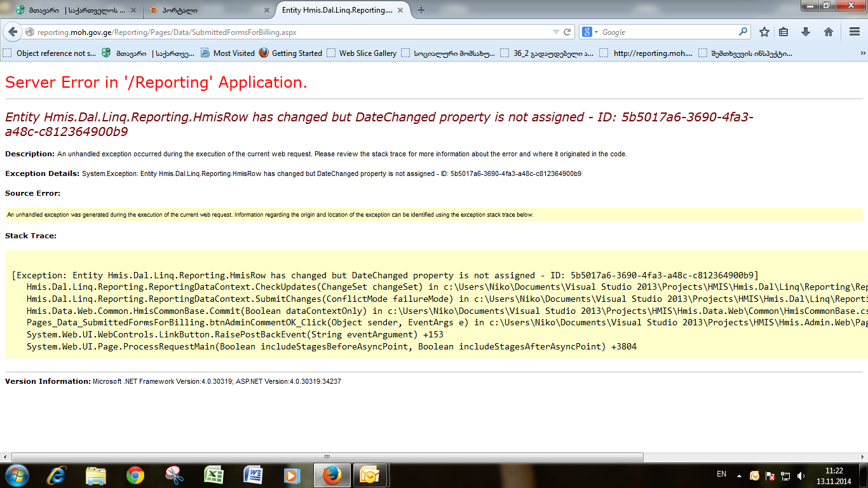
Task: Open the search engine selector dropdown
Action: pos(590,32)
